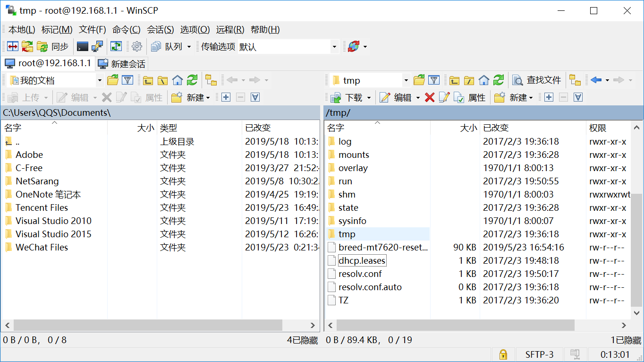The image size is (644, 362).
Task: Sort local files by 类型 column
Action: [x=199, y=128]
